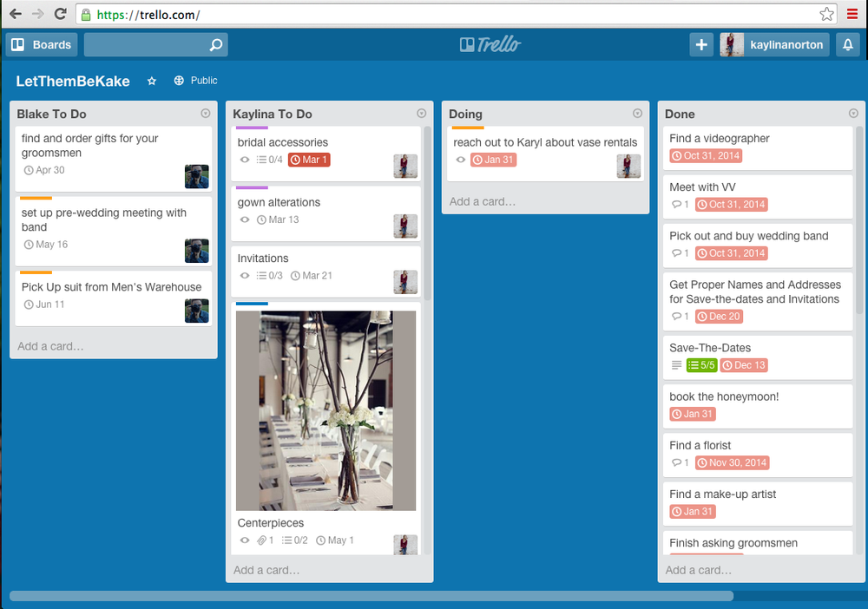The height and width of the screenshot is (609, 868).
Task: Rename the 'Doing' list title
Action: point(465,114)
